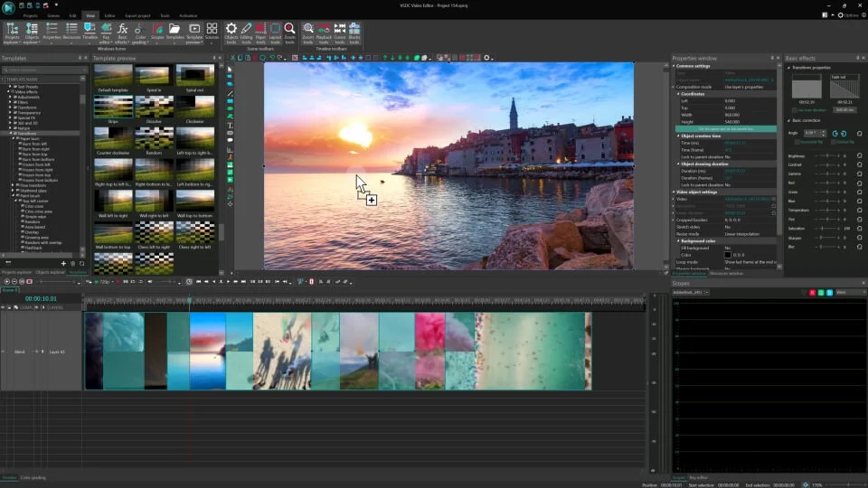Enable the Vertical flip checkbox
The height and width of the screenshot is (488, 868).
pyautogui.click(x=833, y=142)
